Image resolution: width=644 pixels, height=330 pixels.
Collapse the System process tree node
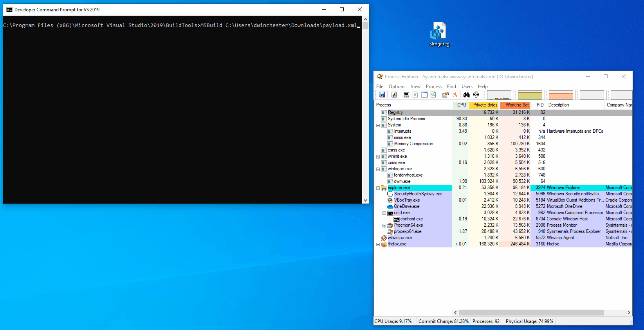tap(378, 125)
